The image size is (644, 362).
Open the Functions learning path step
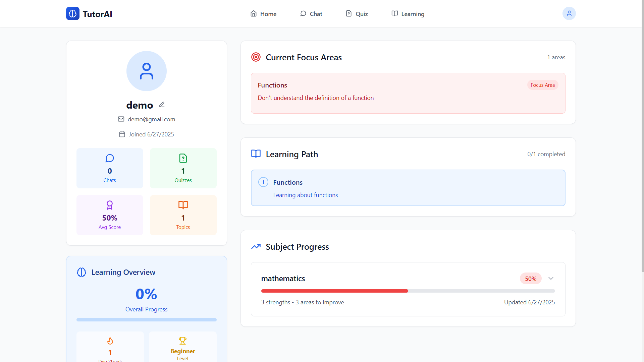pos(408,188)
